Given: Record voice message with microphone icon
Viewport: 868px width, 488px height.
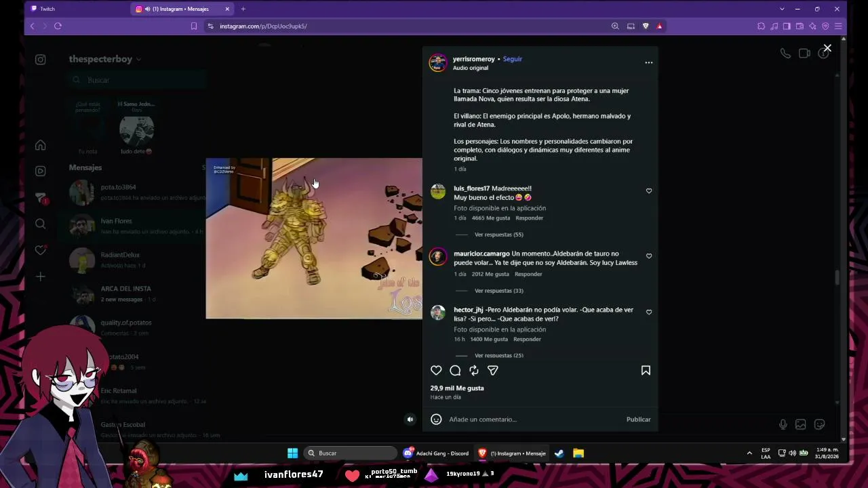Looking at the screenshot, I should click(783, 424).
